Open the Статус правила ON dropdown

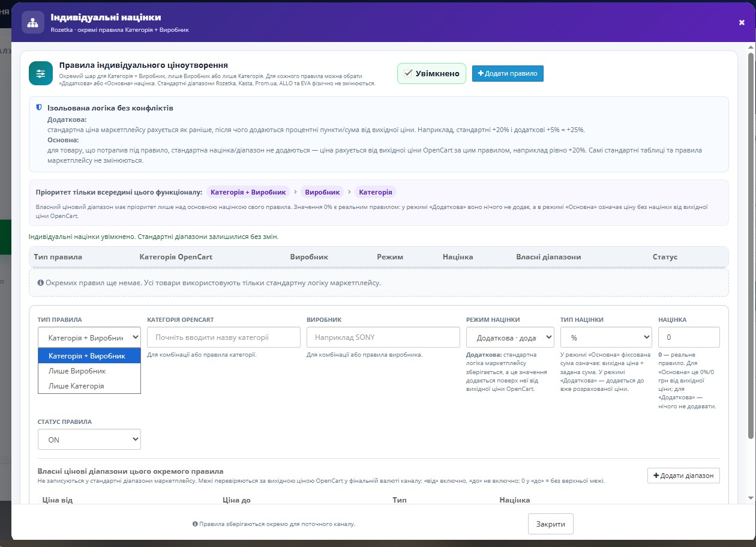[x=89, y=440]
